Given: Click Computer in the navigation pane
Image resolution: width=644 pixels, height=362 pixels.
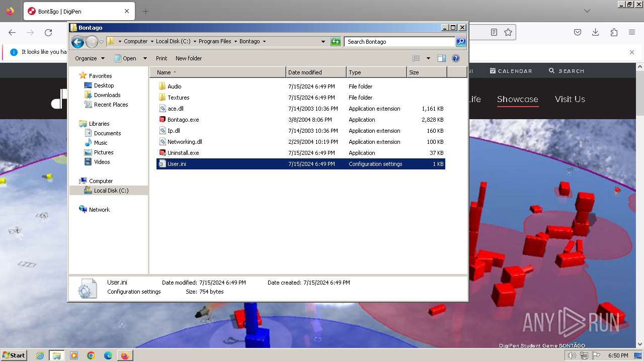Looking at the screenshot, I should pos(101,181).
